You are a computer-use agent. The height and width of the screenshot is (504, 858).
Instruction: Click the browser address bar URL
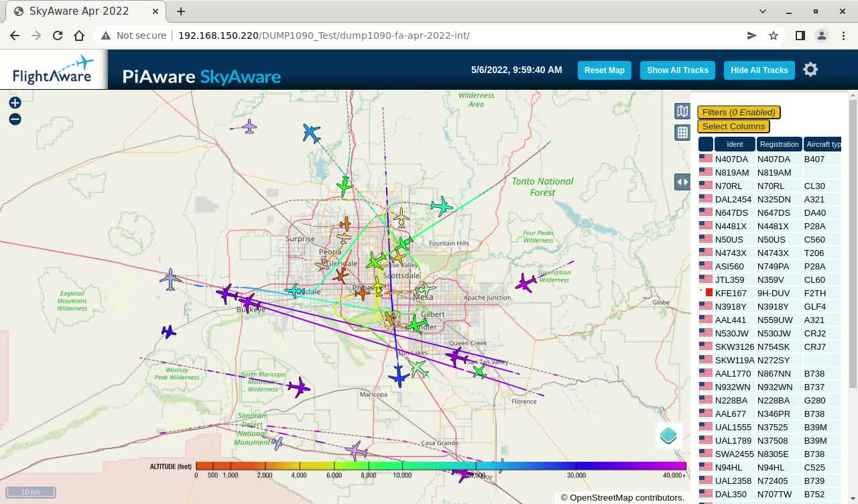pos(324,36)
